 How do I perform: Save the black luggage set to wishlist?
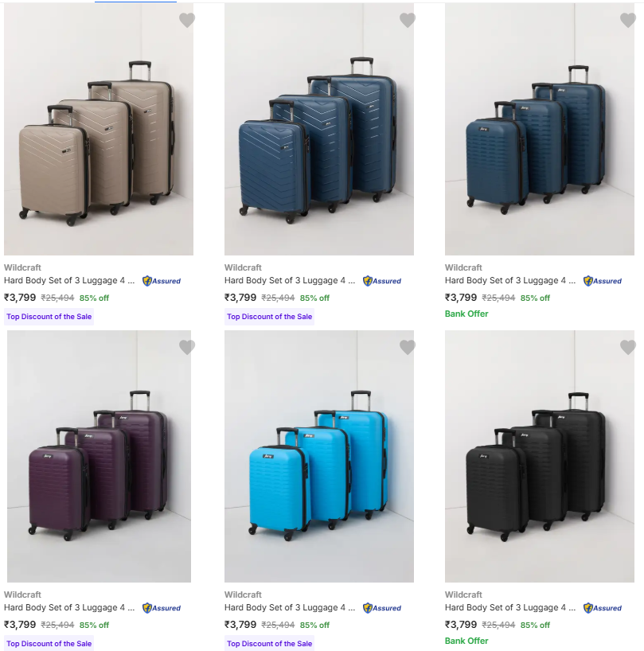(628, 347)
